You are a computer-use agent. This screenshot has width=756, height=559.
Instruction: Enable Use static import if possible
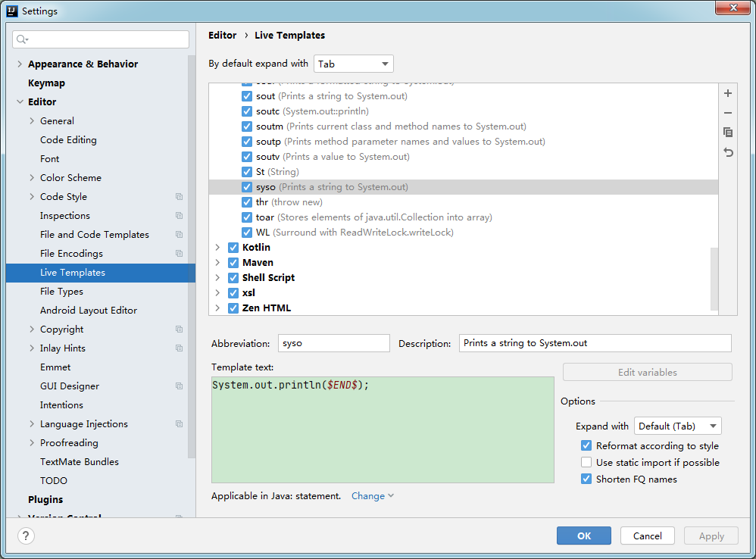coord(586,463)
